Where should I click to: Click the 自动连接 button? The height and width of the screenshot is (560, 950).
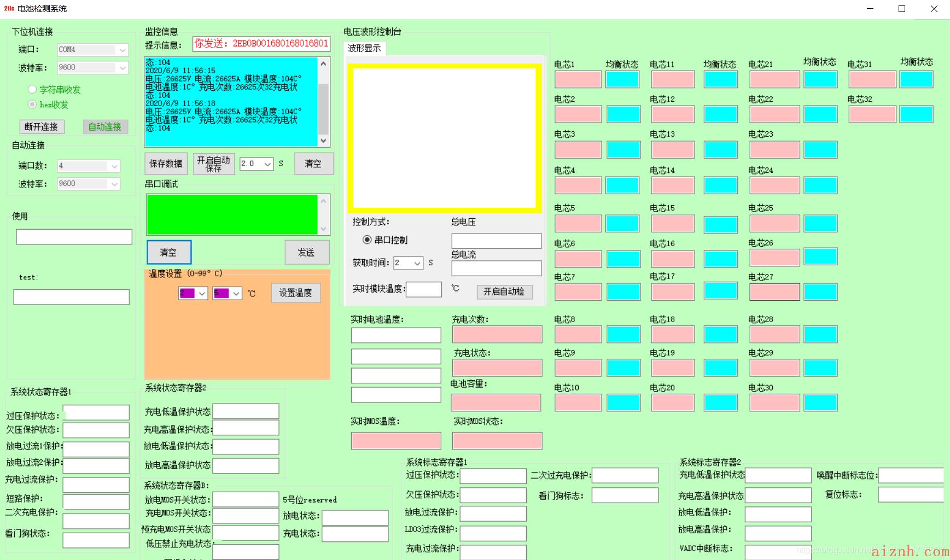coord(105,127)
